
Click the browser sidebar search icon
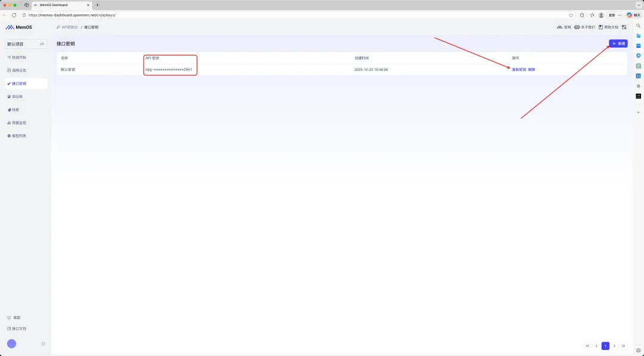point(638,26)
